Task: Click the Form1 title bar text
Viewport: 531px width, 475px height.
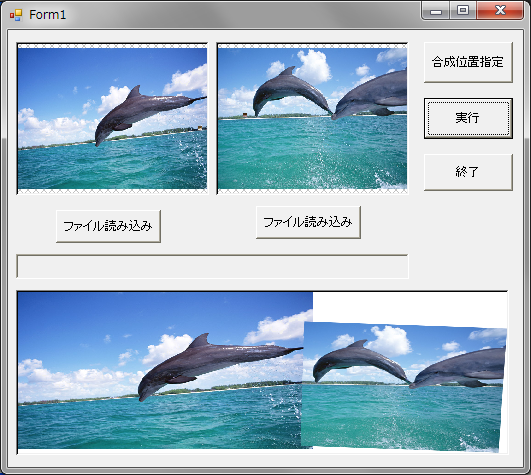Action: 47,15
